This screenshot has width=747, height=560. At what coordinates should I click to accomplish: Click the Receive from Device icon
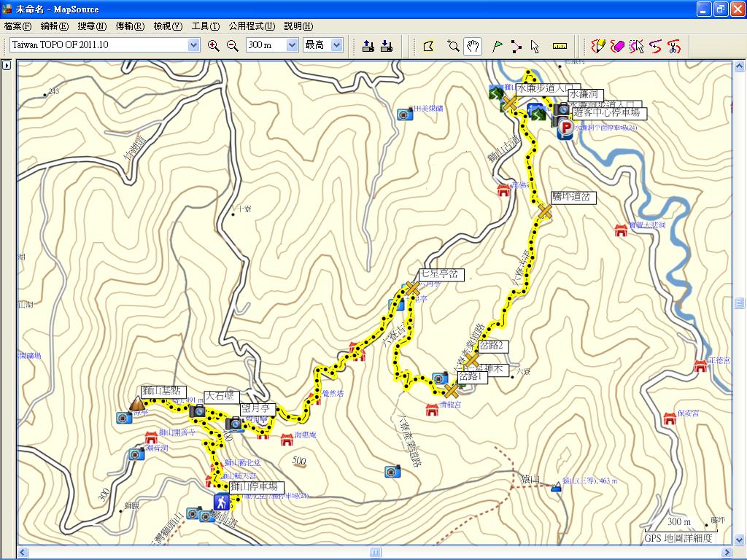point(387,46)
